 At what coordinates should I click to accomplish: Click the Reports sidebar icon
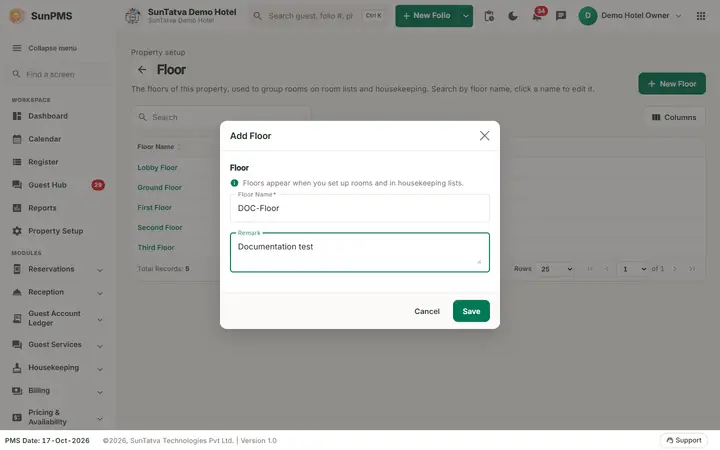tap(17, 208)
